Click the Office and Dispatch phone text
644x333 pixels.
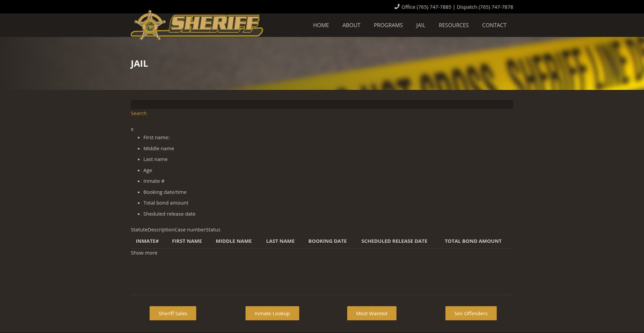coord(457,7)
